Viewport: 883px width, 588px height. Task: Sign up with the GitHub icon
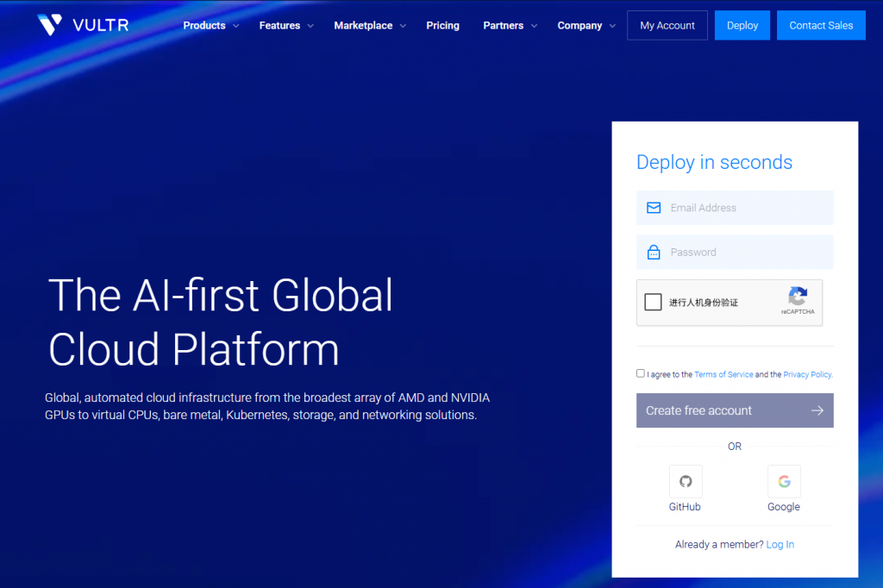[686, 482]
